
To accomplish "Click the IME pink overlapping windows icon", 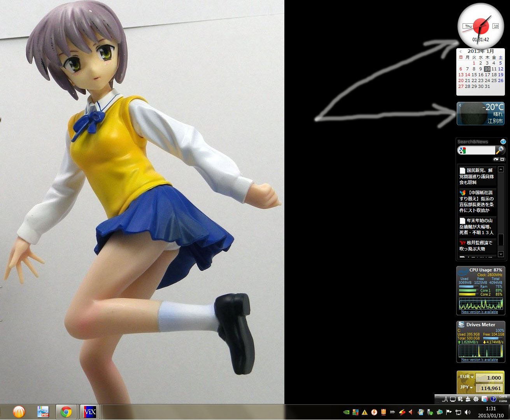I will (485, 399).
